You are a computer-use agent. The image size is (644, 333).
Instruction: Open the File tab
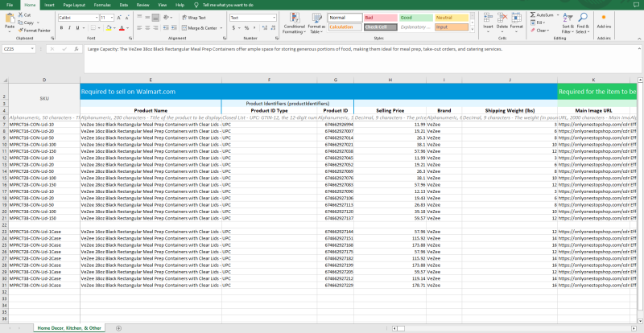pyautogui.click(x=10, y=5)
